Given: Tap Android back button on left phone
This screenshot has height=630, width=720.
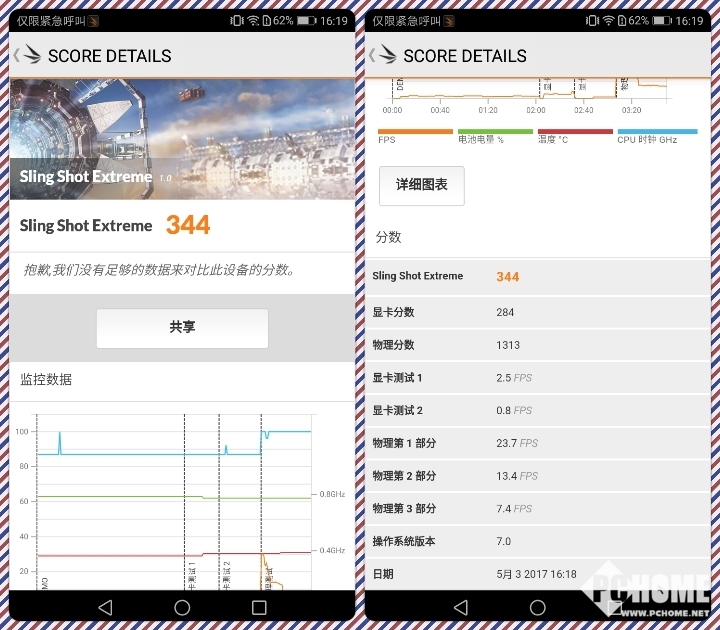Looking at the screenshot, I should 106,608.
